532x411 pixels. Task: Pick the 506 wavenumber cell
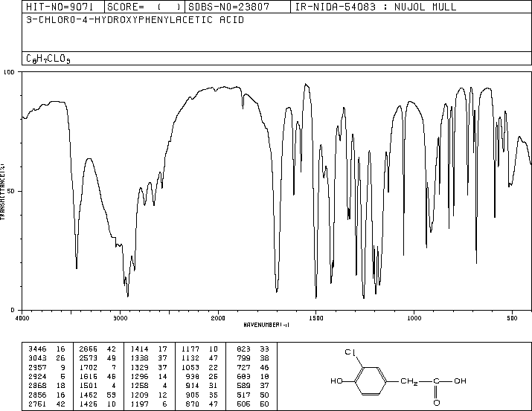243,404
